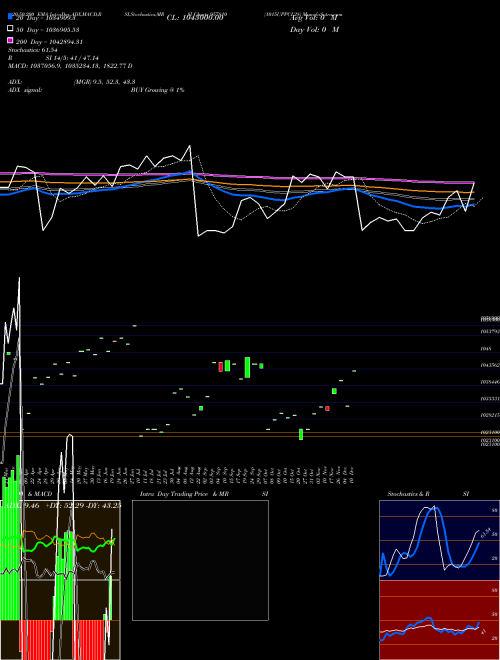Select the 200 Day EMA value text
Image resolution: width=500 pixels, height=660 pixels.
click(49, 42)
